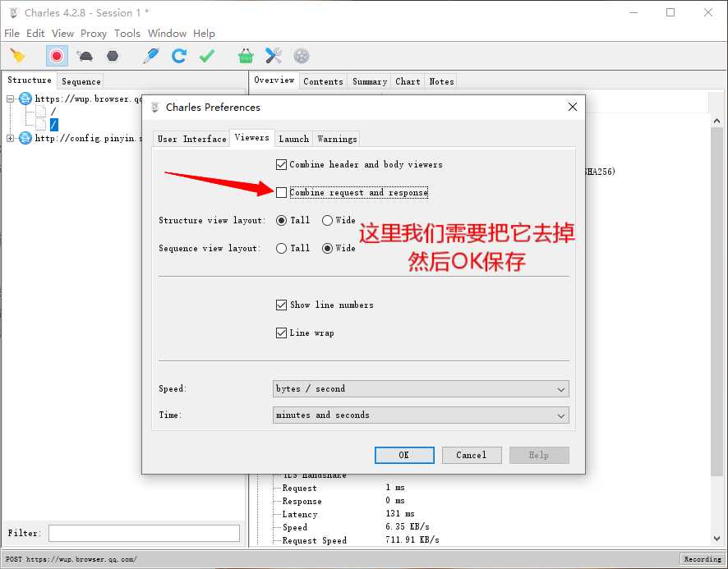Toggle Show line numbers checkbox
Screen dimensions: 728x569
coord(281,305)
